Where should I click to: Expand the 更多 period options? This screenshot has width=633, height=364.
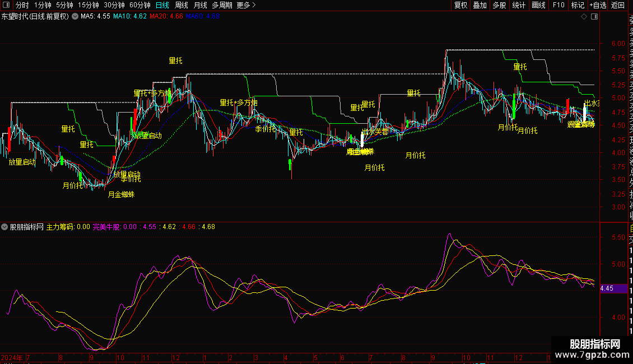246,5
